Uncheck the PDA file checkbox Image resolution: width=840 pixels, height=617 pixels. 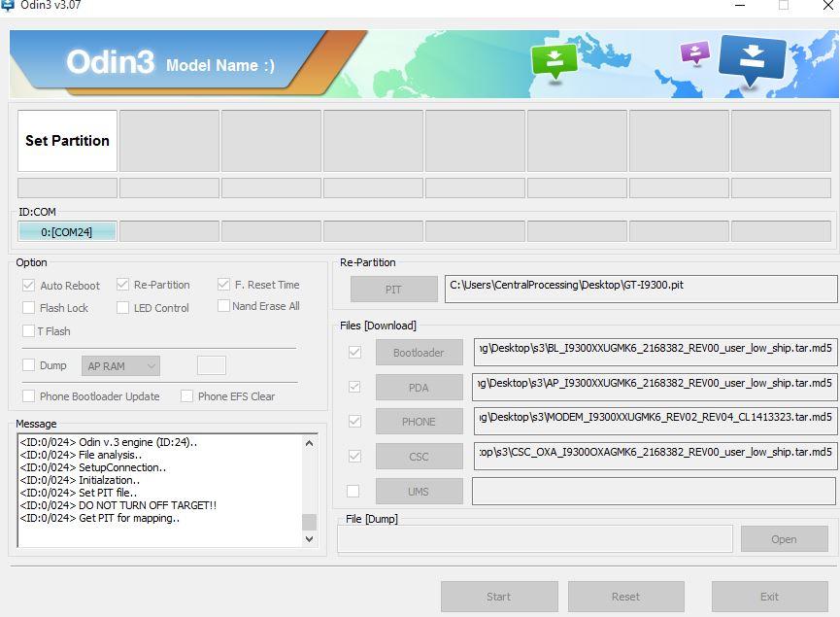[354, 387]
